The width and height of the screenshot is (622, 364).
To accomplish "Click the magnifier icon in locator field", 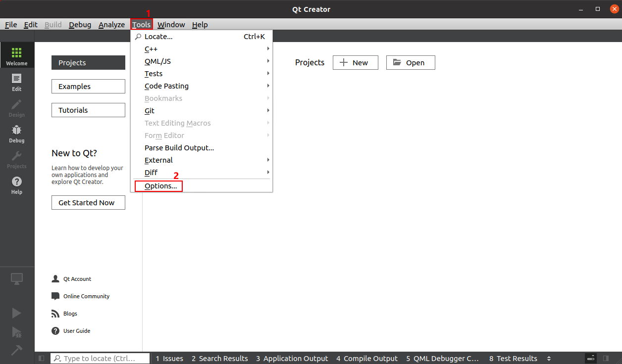I will (x=58, y=359).
